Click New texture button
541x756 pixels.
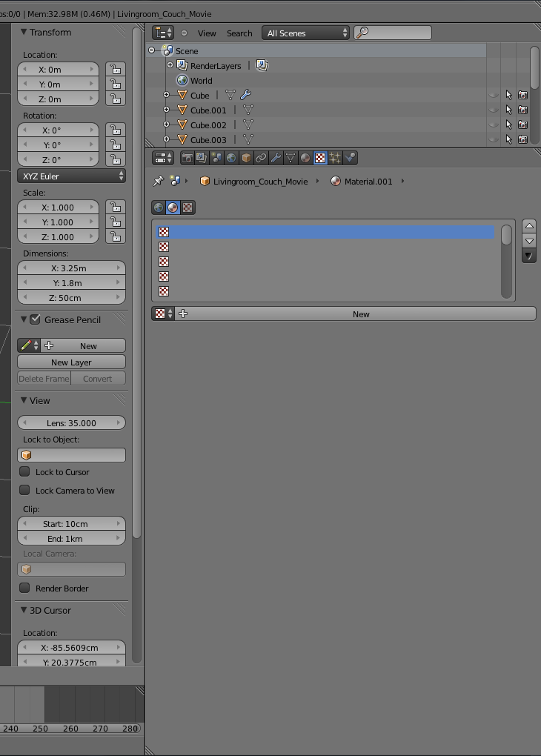(x=356, y=314)
